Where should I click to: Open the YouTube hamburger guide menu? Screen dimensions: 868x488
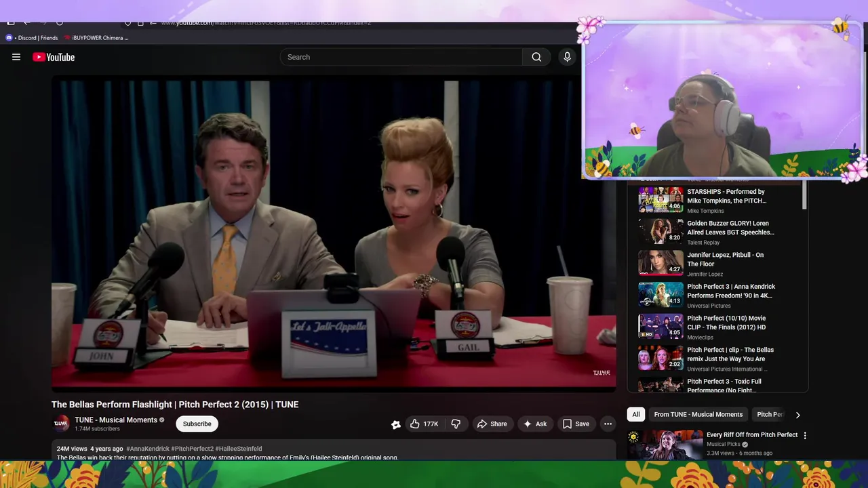[x=16, y=57]
